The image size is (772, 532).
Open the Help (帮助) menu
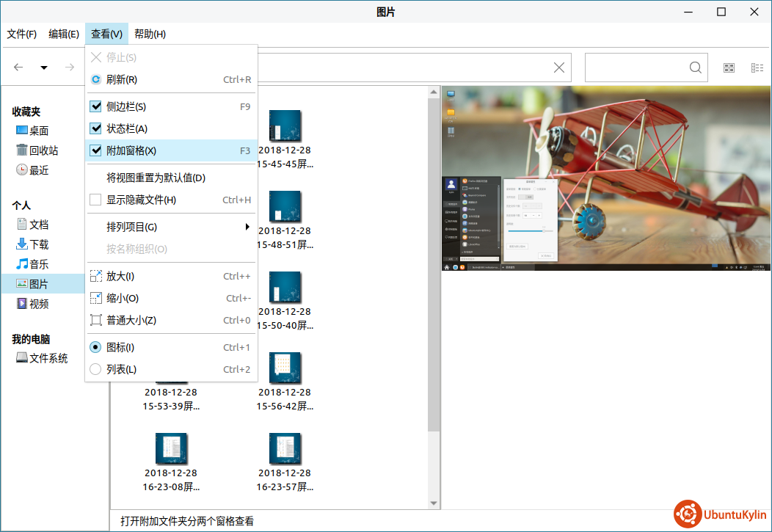(150, 34)
